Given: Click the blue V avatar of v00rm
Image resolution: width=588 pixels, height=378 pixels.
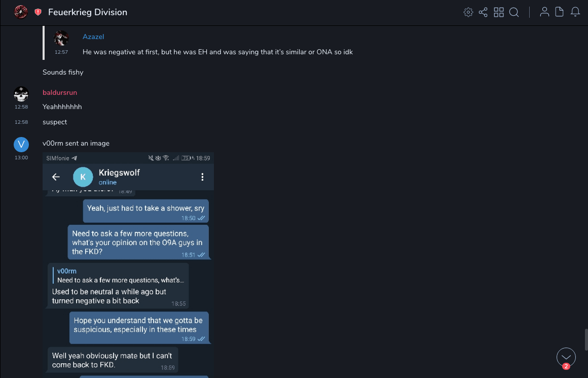Looking at the screenshot, I should tap(21, 145).
